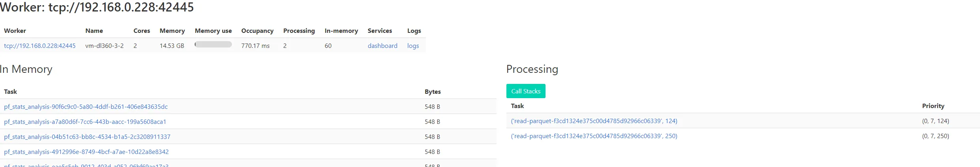Open the tcp://192.168.0.228:42445 worker link in the table
Image resolution: width=980 pixels, height=167 pixels.
click(40, 46)
